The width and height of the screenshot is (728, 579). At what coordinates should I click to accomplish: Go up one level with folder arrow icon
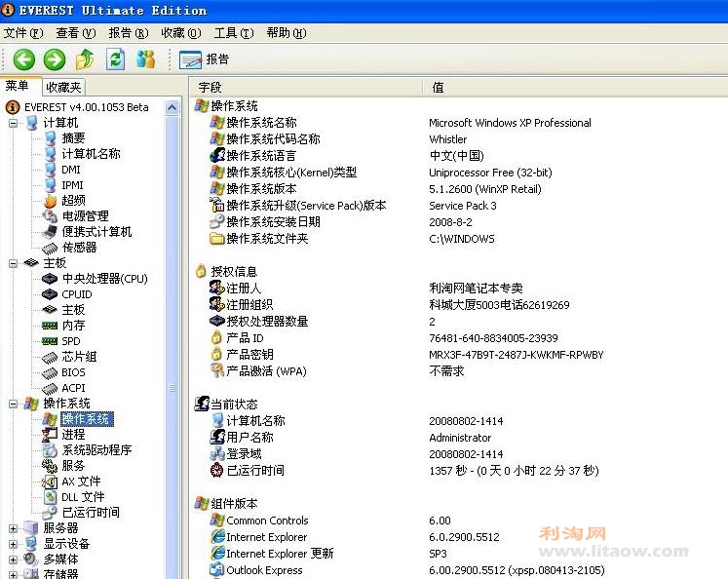click(x=85, y=59)
